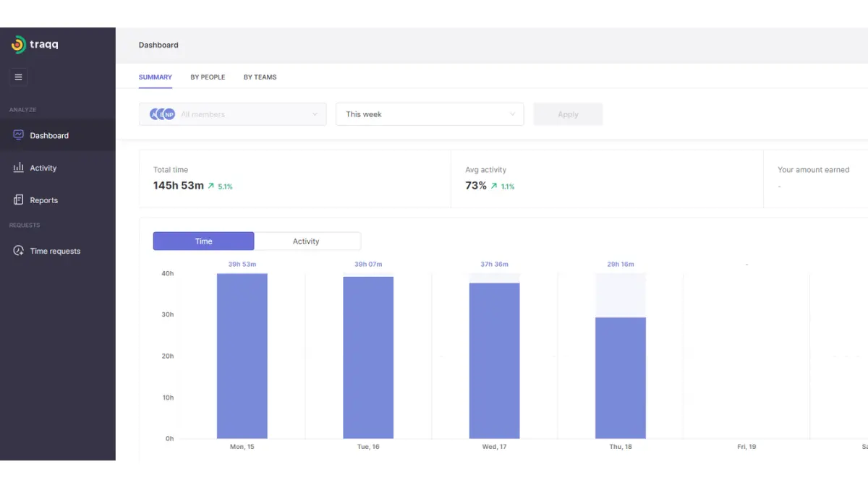Click the Your amount earned label
868x488 pixels.
coord(814,170)
